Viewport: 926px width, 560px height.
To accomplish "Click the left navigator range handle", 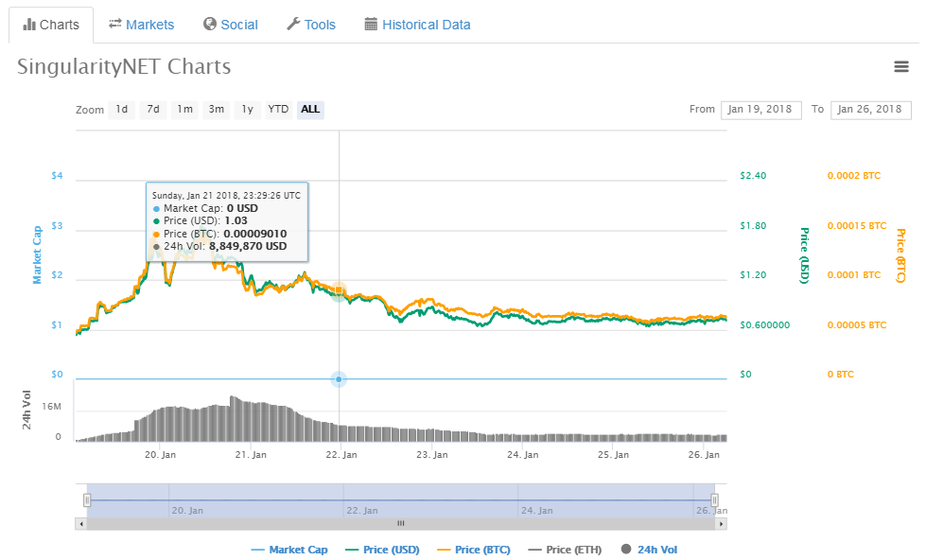I will click(87, 500).
